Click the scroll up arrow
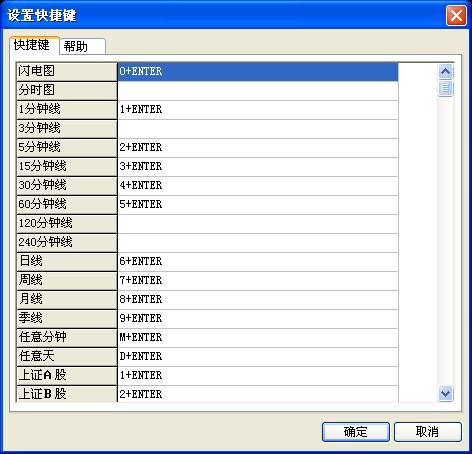 (x=446, y=72)
